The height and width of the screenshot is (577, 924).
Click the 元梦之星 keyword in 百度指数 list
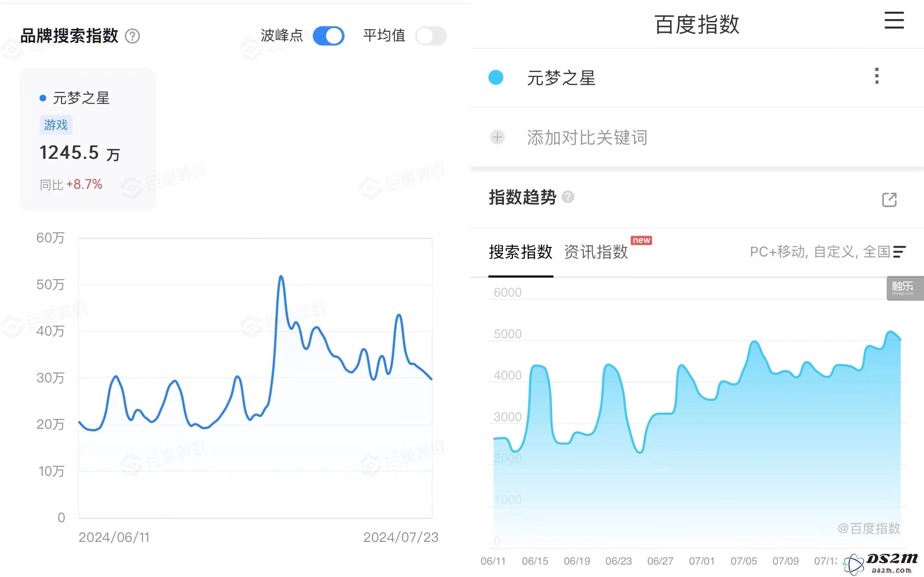tap(561, 78)
